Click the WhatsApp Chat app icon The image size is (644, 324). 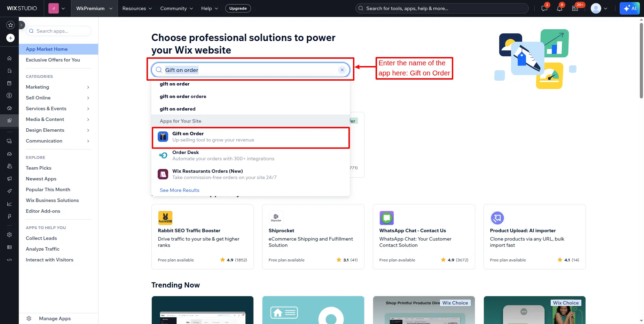pos(386,218)
